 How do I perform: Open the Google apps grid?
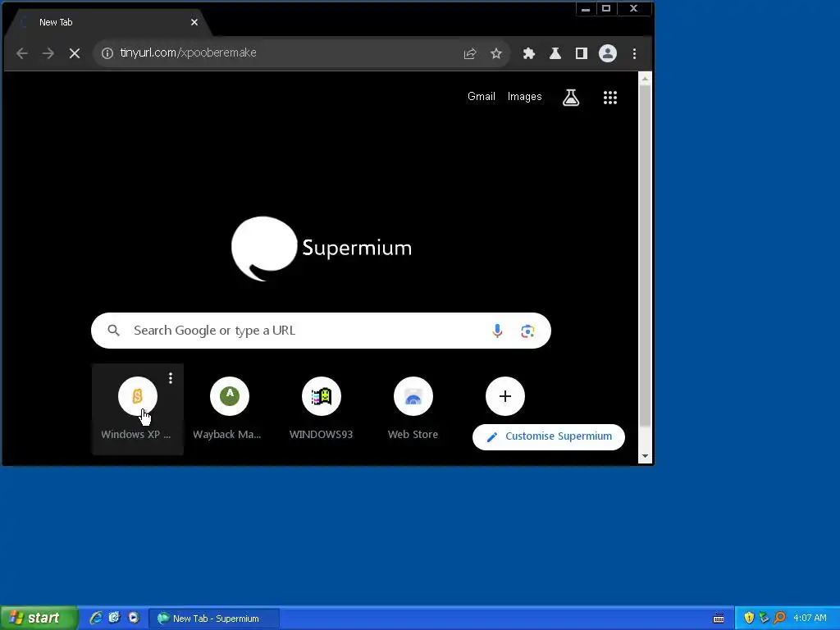click(x=610, y=97)
